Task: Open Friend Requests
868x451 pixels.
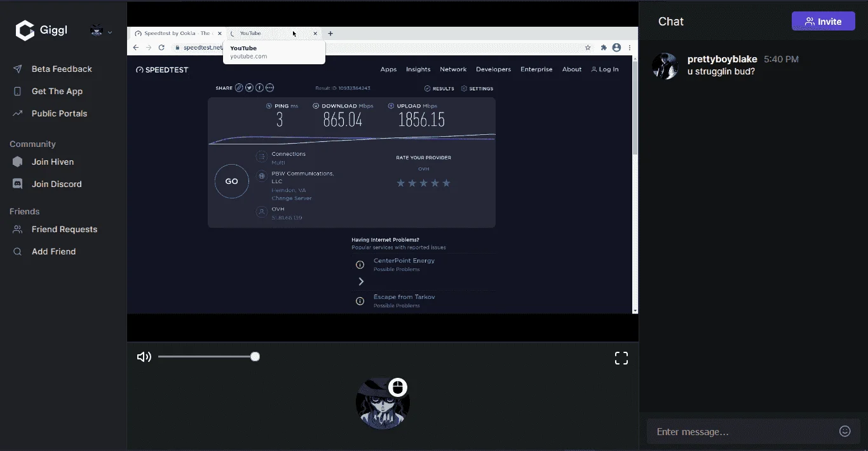Action: coord(64,229)
